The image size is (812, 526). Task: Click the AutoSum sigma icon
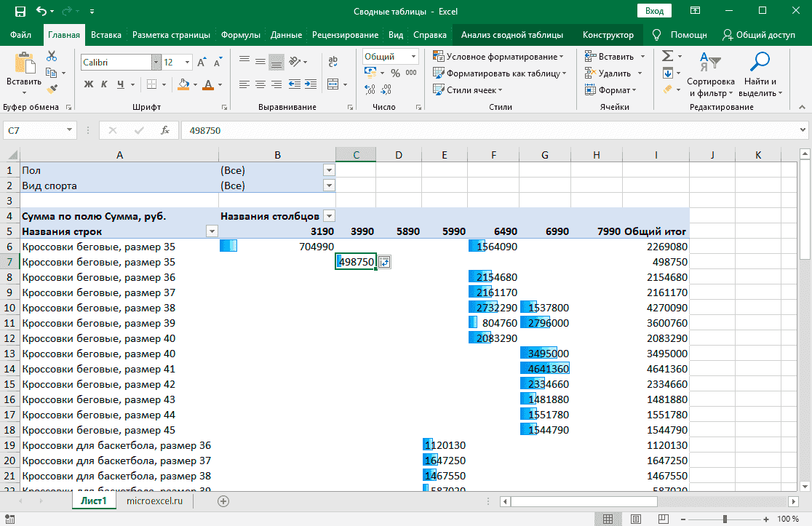click(667, 56)
